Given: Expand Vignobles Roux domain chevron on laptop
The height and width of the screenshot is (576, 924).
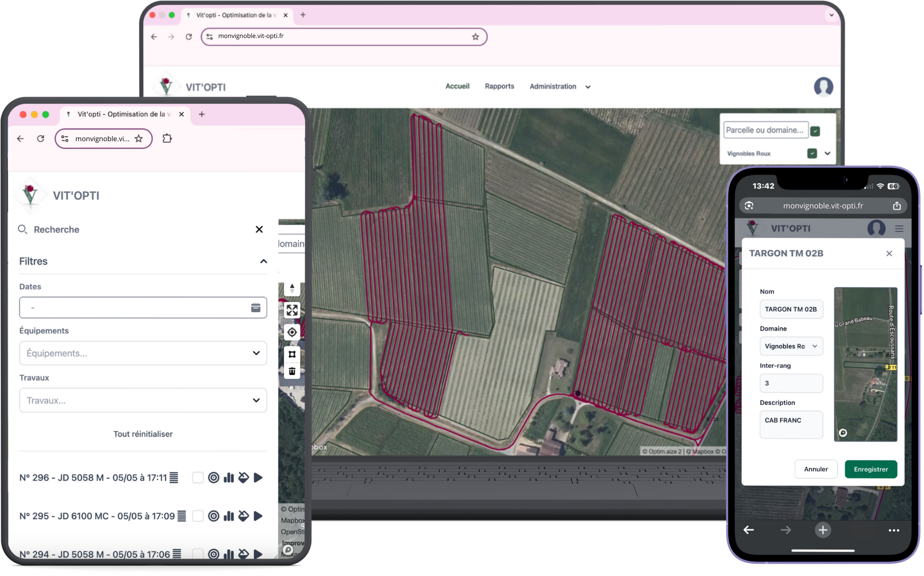Looking at the screenshot, I should tap(827, 153).
